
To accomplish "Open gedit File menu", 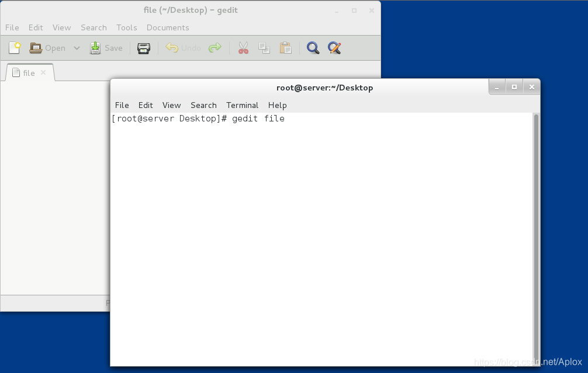I will [12, 27].
